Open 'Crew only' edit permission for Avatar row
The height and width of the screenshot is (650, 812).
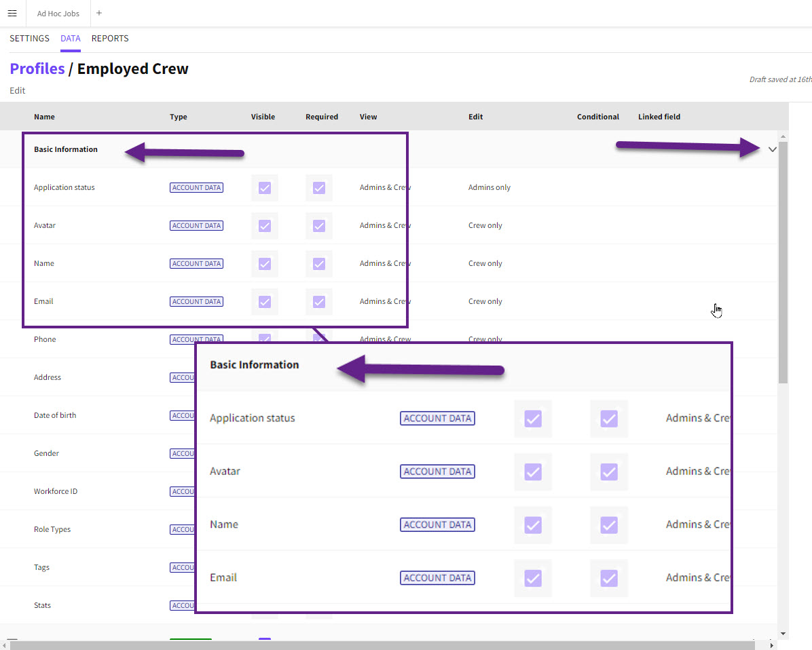coord(485,225)
